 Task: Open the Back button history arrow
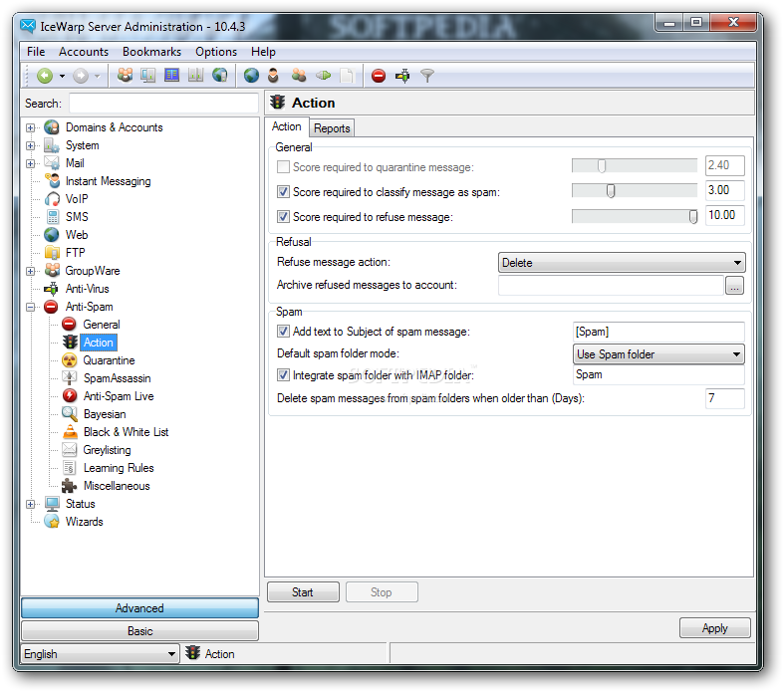point(62,76)
